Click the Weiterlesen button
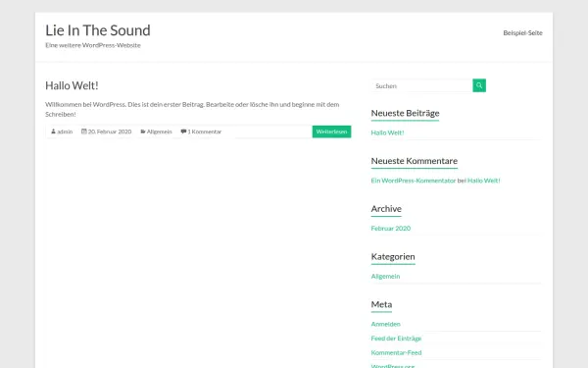Screen dimensions: 588x368 (331, 131)
